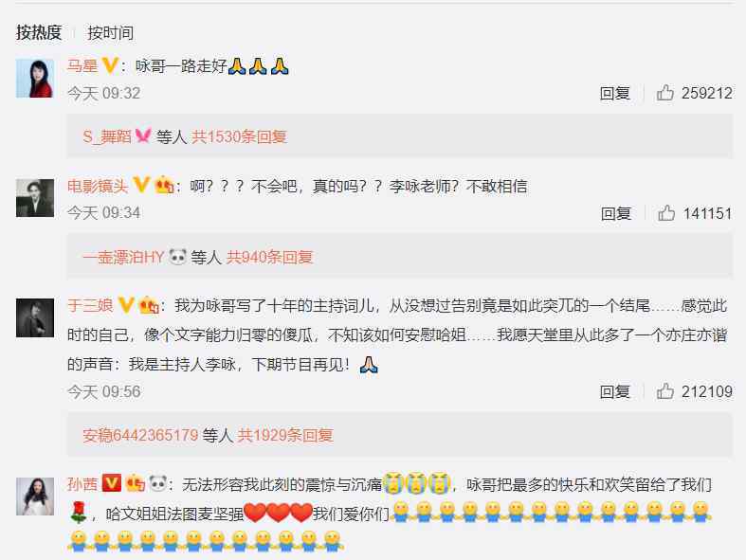Select the 按热度 sorting tab
The height and width of the screenshot is (560, 746).
39,32
